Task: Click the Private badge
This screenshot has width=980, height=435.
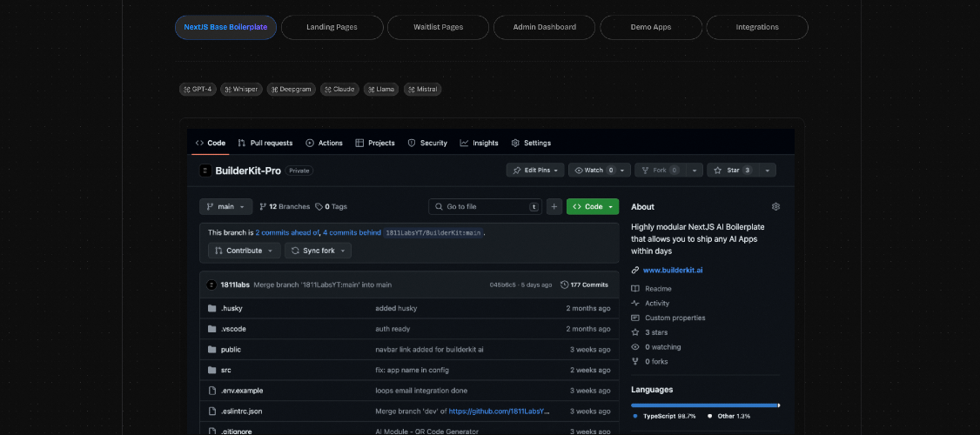Action: click(299, 171)
